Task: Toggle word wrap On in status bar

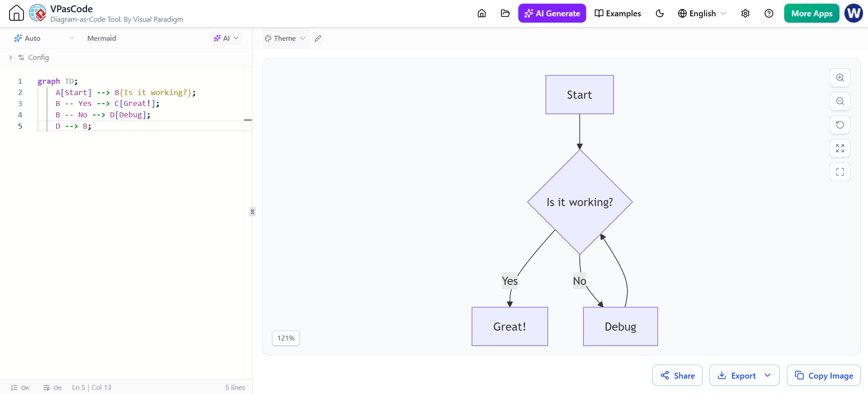Action: pyautogui.click(x=53, y=388)
